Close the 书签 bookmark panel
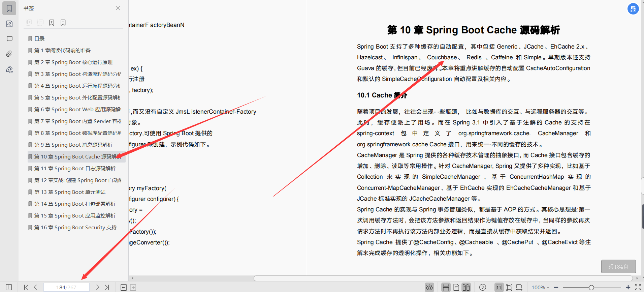The height and width of the screenshot is (292, 644). [118, 8]
